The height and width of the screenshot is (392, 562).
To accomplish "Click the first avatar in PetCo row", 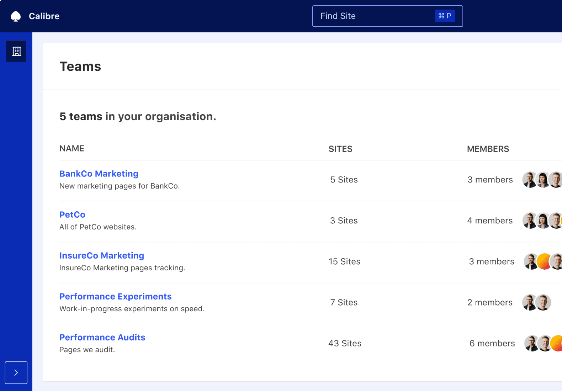I will (x=529, y=221).
